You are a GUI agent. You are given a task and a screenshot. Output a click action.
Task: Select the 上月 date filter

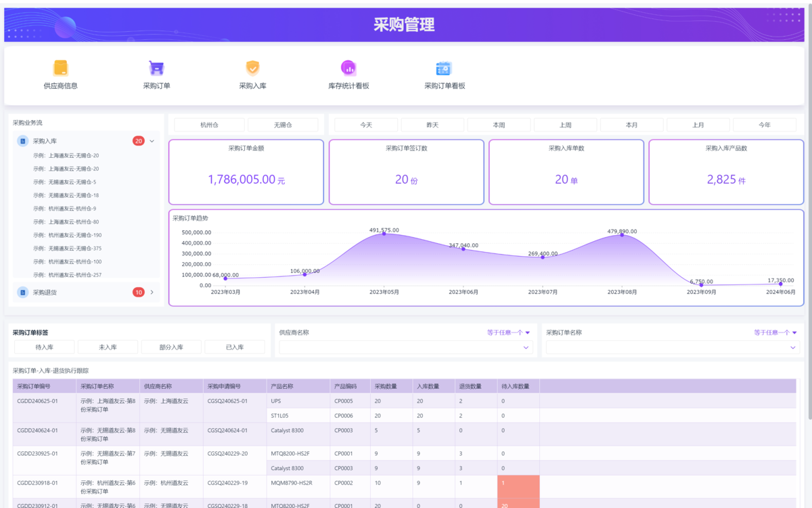click(698, 125)
